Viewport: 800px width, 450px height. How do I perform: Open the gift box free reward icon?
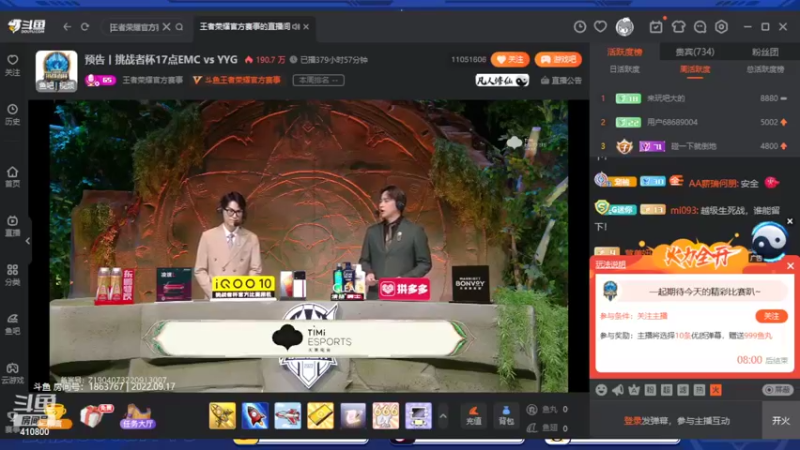[95, 416]
